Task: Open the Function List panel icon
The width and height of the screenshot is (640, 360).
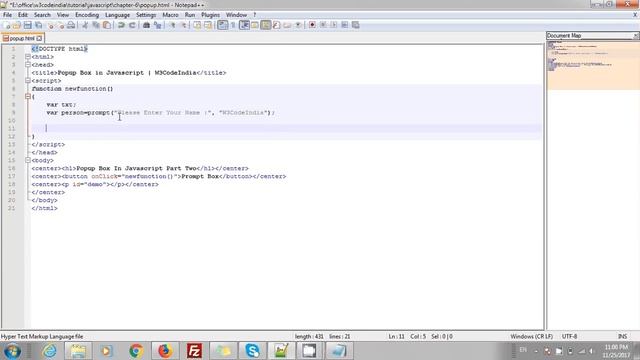Action: 276,25
